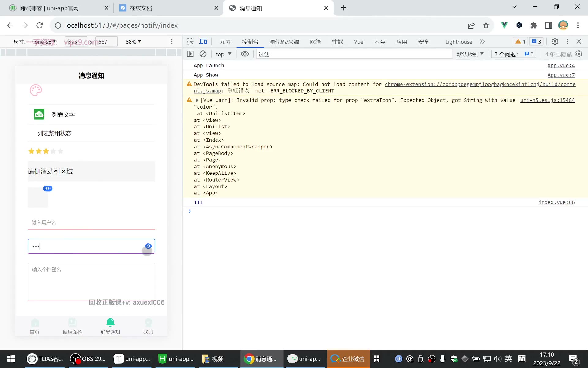Click the 3 个问题 issues button

click(514, 54)
